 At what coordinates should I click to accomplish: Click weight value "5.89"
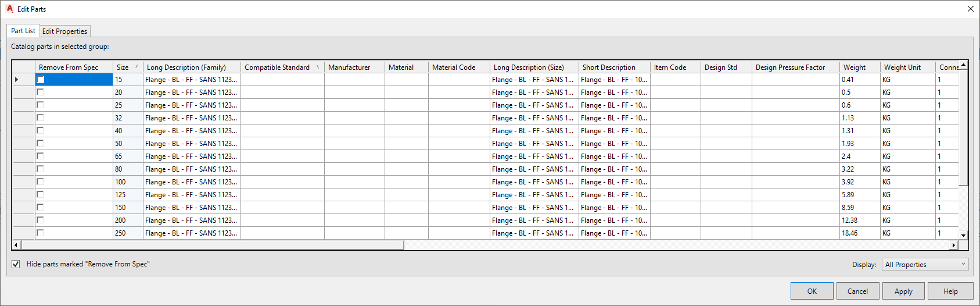[860, 195]
